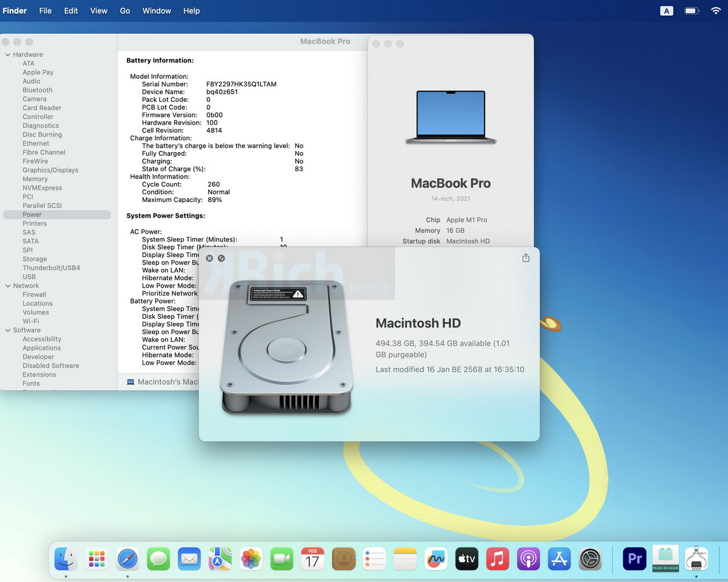Select Apple Pay in sidebar
This screenshot has height=582, width=728.
(38, 72)
